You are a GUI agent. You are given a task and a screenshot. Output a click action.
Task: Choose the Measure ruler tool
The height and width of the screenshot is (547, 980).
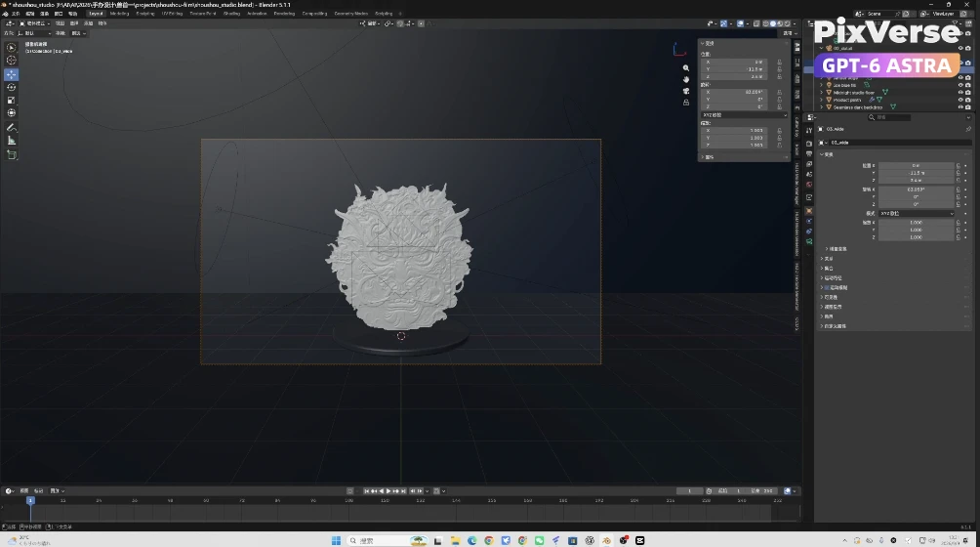(x=12, y=141)
